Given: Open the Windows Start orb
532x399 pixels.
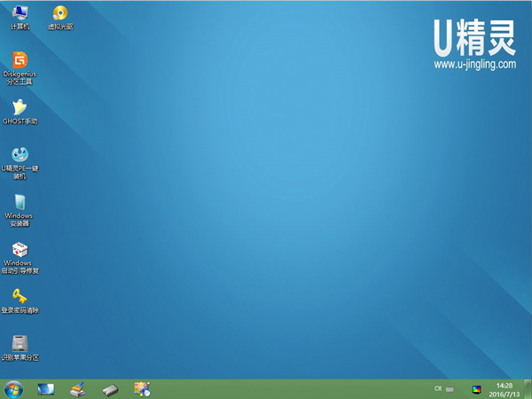Looking at the screenshot, I should (13, 389).
